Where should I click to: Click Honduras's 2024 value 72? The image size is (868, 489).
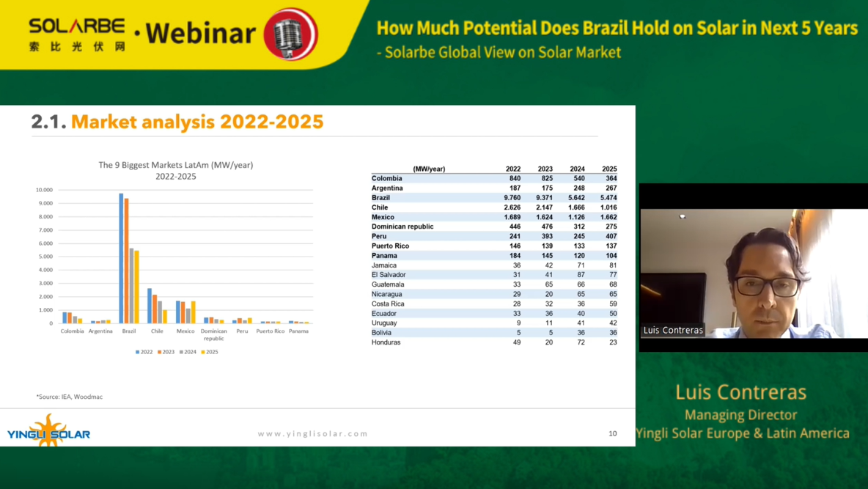(581, 342)
